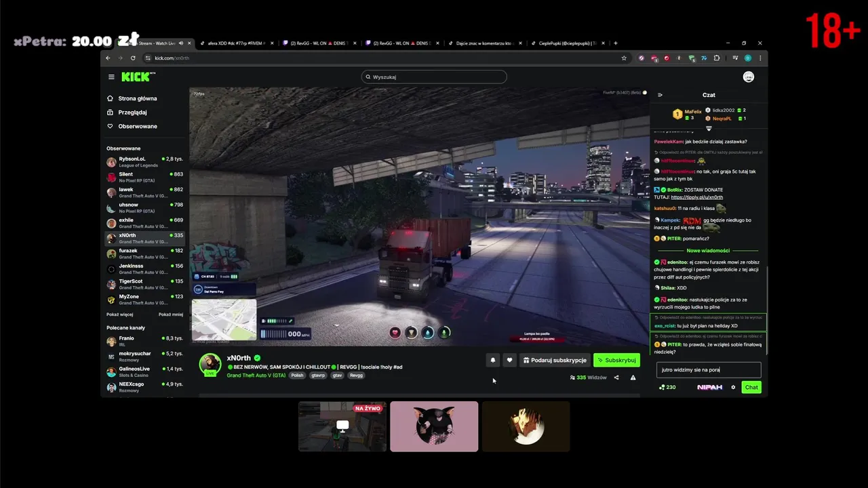This screenshot has height=488, width=868.
Task: Open Franio recommended channel
Action: [x=144, y=341]
